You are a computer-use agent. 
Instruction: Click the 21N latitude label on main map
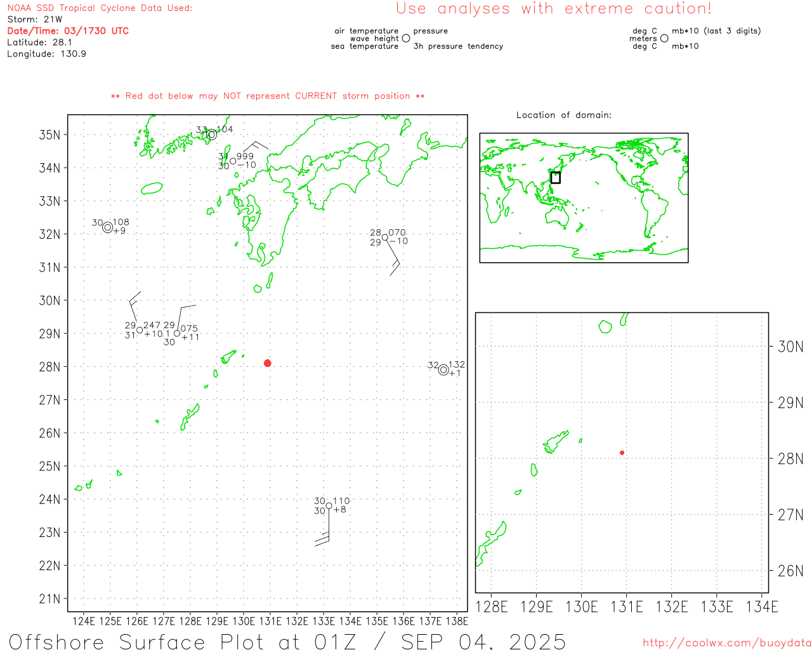[x=50, y=599]
